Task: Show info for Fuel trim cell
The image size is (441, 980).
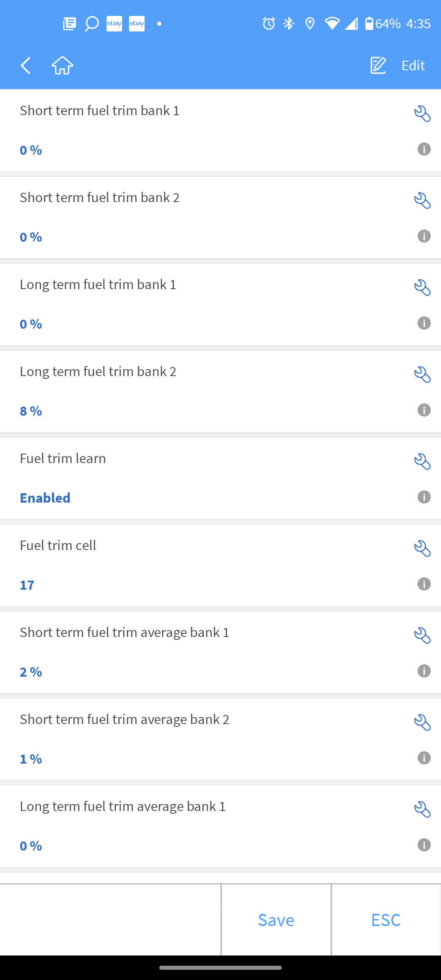Action: coord(424,584)
